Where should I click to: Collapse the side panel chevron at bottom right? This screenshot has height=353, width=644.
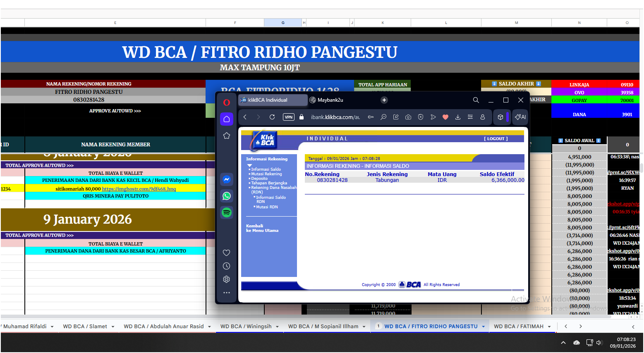pos(633,327)
